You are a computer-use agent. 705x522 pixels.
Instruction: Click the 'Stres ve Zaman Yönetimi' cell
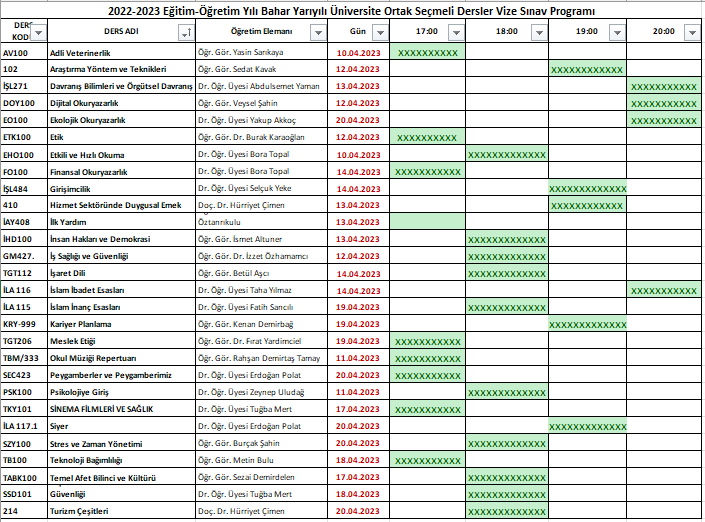(x=121, y=444)
